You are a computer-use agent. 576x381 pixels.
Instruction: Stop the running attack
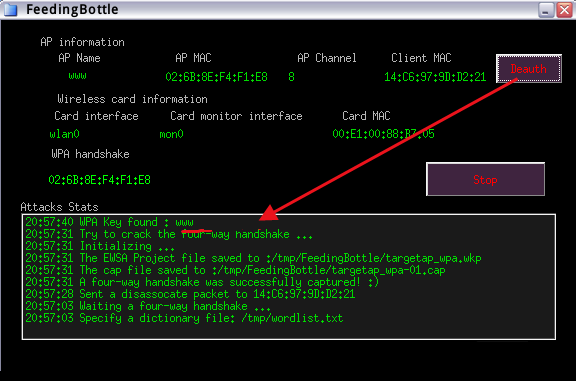[x=485, y=179]
